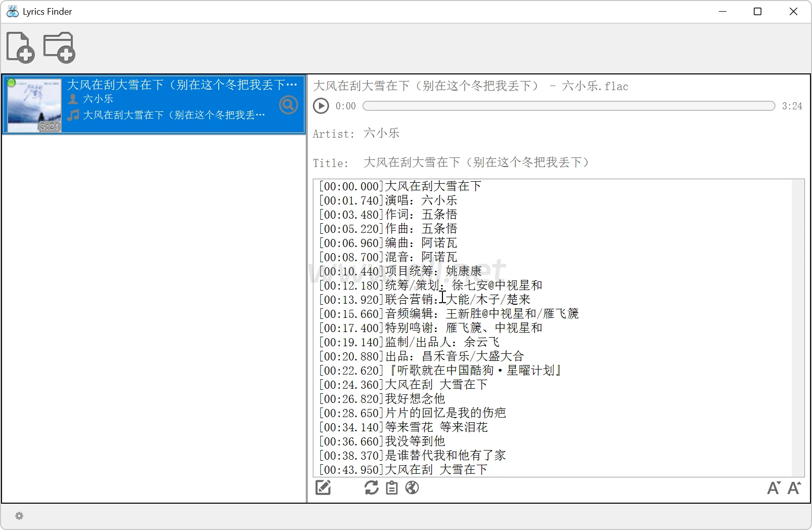The height and width of the screenshot is (530, 812).
Task: Click the middle of the playback progress bar
Action: click(x=569, y=106)
